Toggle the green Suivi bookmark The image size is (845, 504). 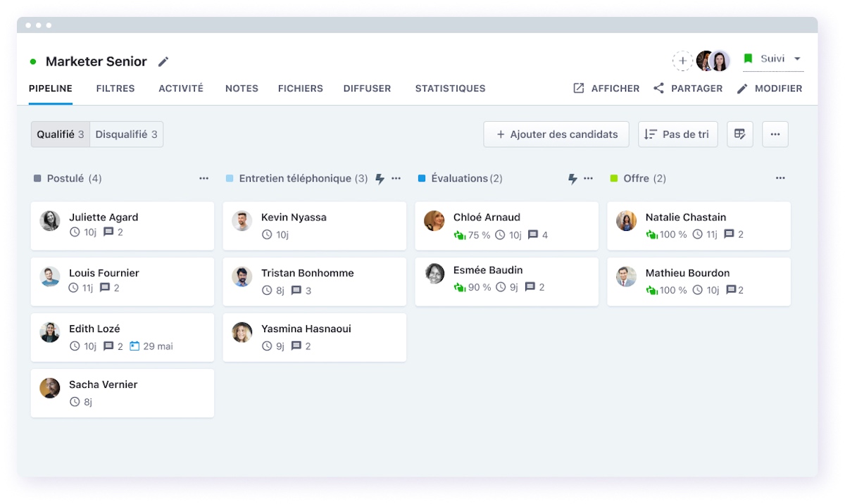coord(749,59)
